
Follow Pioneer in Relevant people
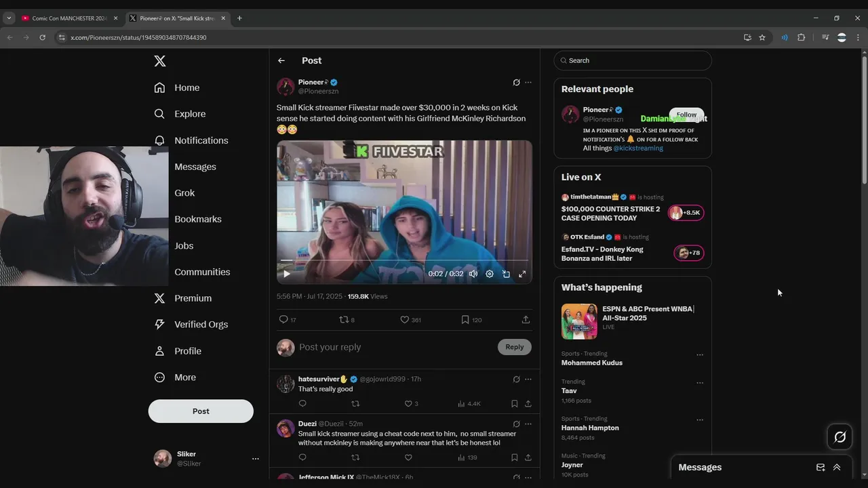click(686, 115)
